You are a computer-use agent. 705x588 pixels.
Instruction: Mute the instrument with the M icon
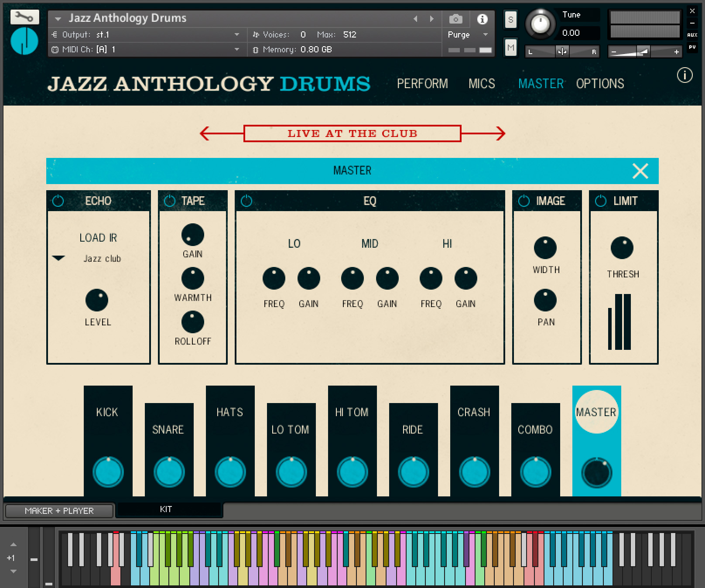[510, 48]
